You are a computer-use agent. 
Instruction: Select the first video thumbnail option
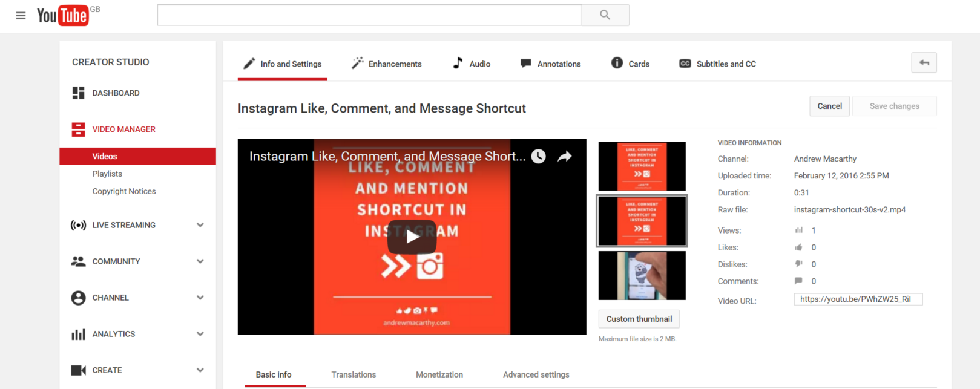coord(642,166)
